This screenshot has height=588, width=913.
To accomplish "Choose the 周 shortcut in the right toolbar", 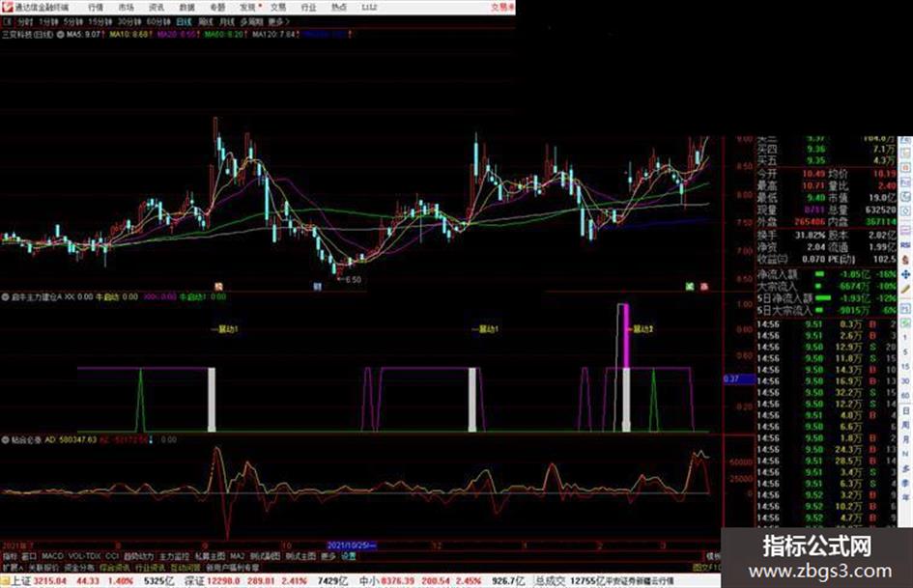I will pyautogui.click(x=905, y=426).
